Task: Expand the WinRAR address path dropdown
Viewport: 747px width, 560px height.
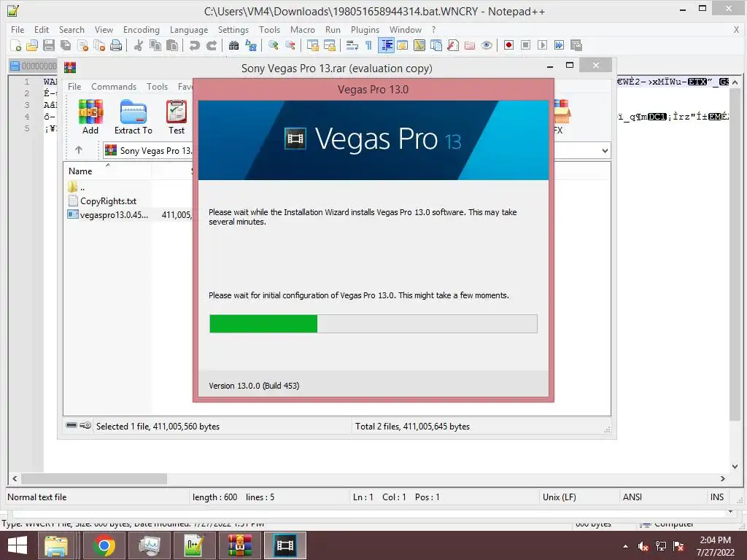Action: 605,151
